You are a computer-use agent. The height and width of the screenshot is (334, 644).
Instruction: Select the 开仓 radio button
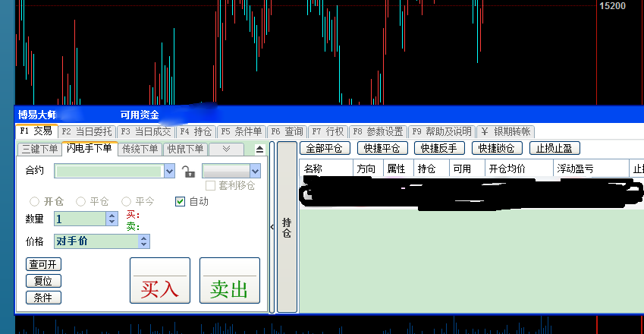point(34,201)
